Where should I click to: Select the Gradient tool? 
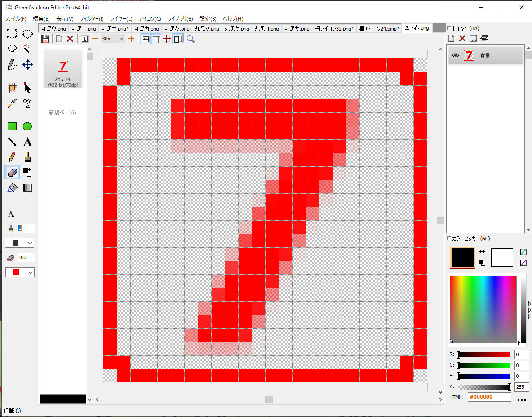(27, 188)
